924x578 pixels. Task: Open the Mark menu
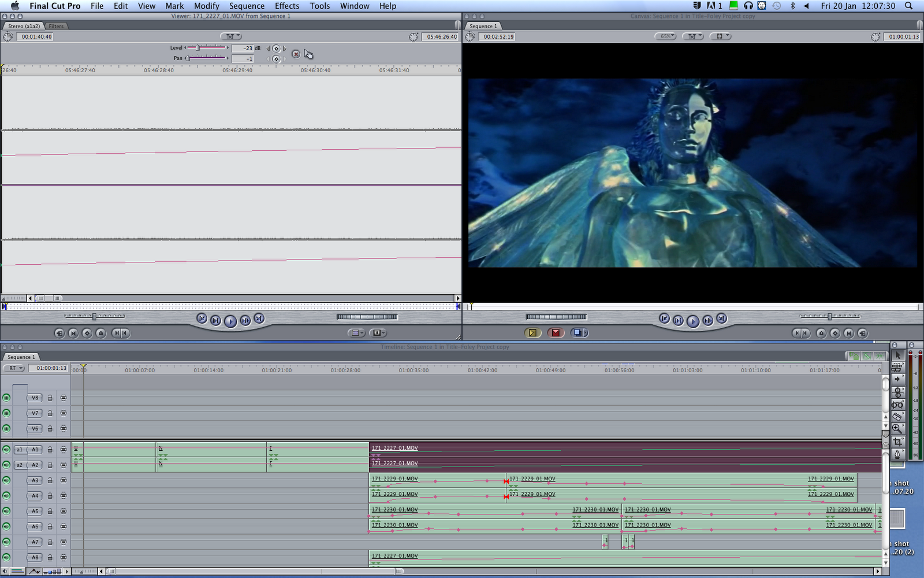coord(174,6)
